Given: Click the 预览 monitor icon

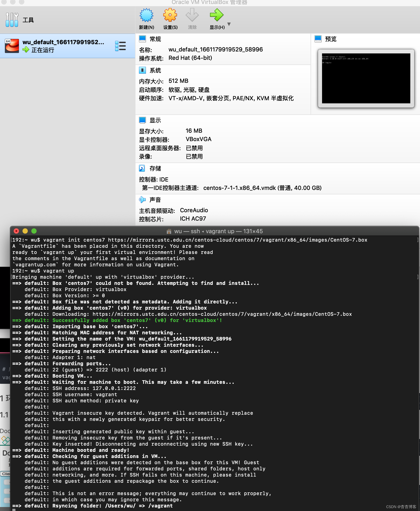Looking at the screenshot, I should tap(318, 39).
